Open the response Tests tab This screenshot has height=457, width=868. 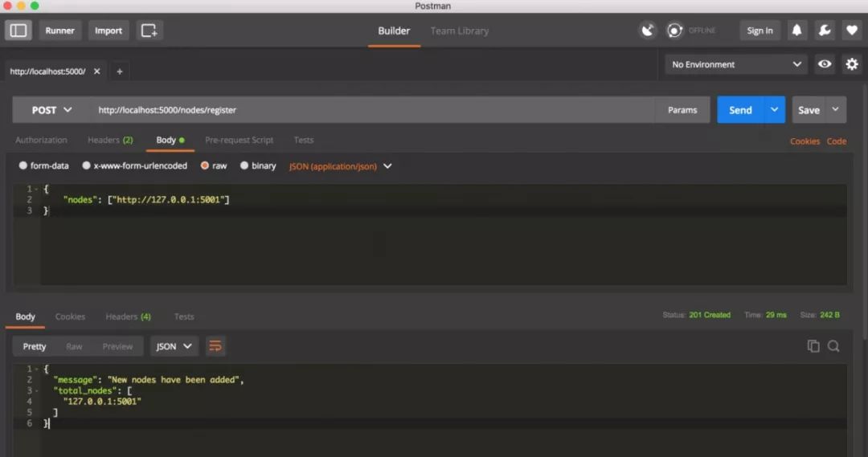tap(184, 316)
